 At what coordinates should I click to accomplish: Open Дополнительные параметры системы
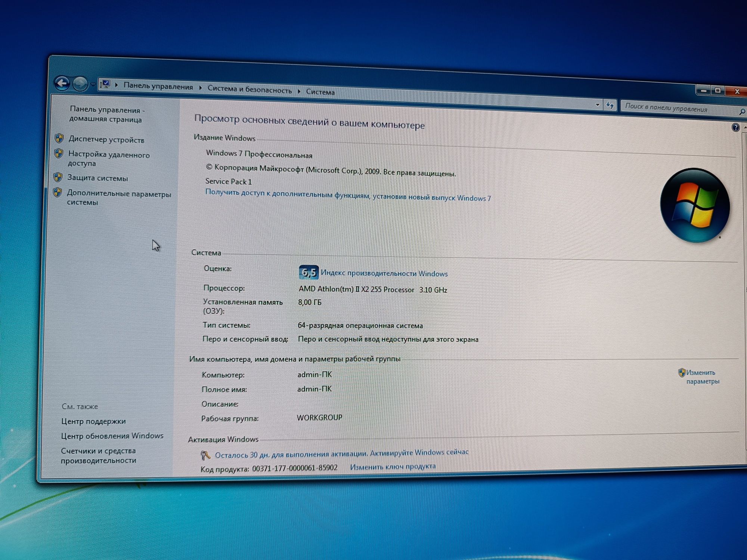[119, 198]
